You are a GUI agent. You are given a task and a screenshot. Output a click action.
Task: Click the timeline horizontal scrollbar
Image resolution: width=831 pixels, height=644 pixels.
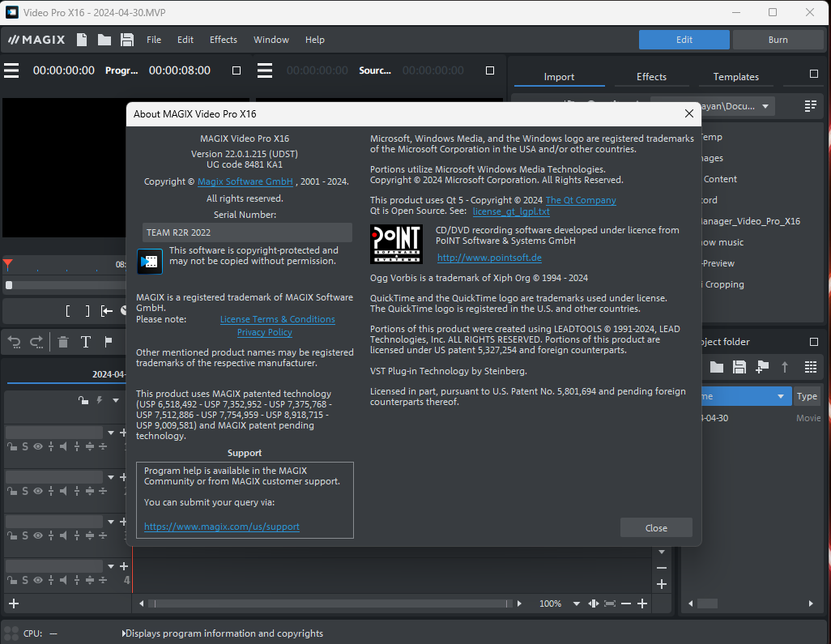point(330,603)
